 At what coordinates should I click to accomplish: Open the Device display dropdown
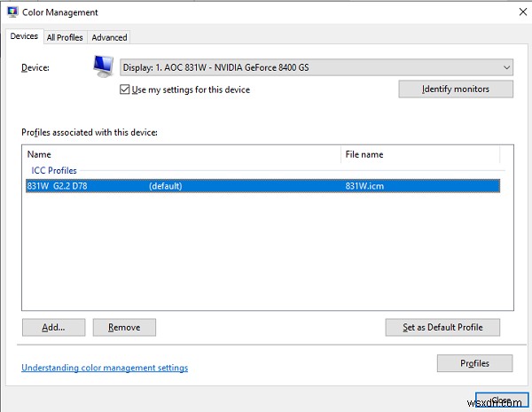click(317, 67)
